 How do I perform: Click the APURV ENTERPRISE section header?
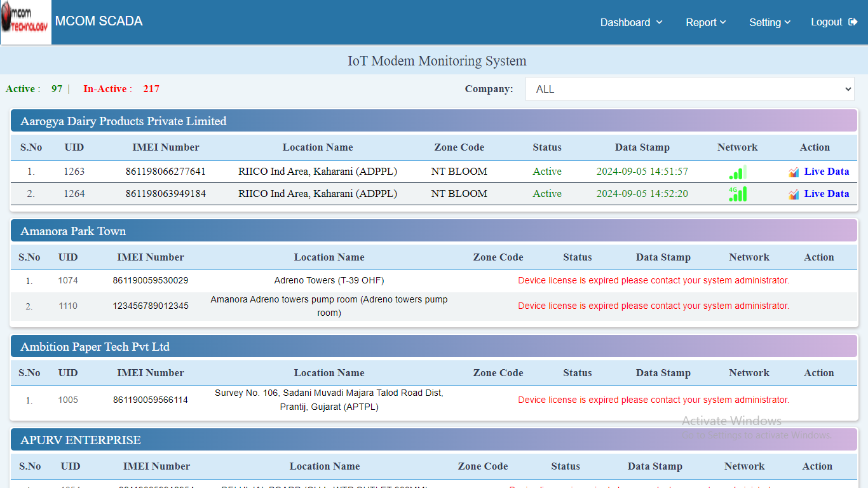click(81, 440)
